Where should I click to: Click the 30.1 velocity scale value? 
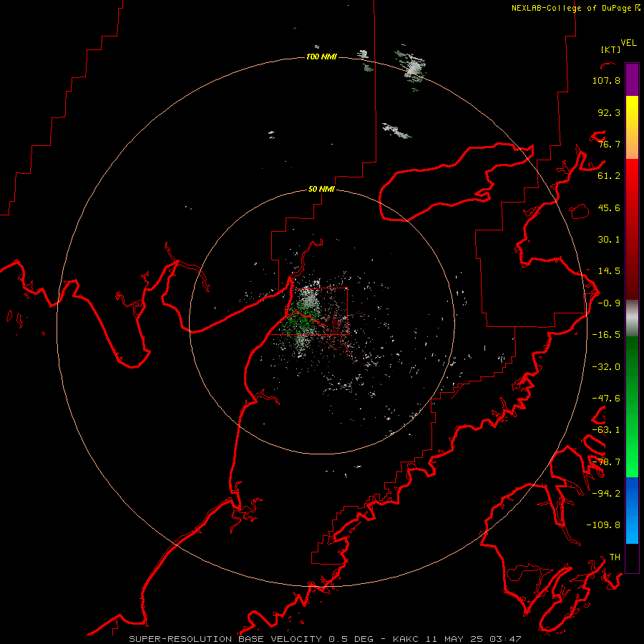609,240
